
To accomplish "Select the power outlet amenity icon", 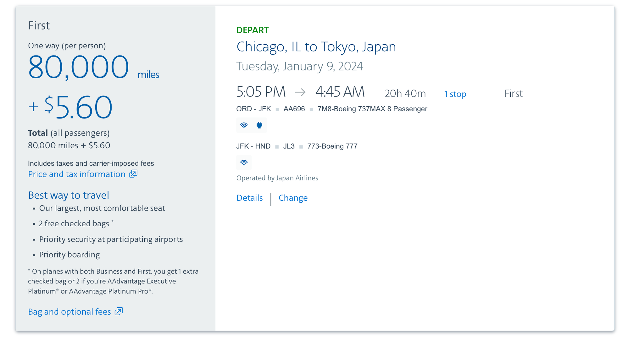I will click(259, 125).
